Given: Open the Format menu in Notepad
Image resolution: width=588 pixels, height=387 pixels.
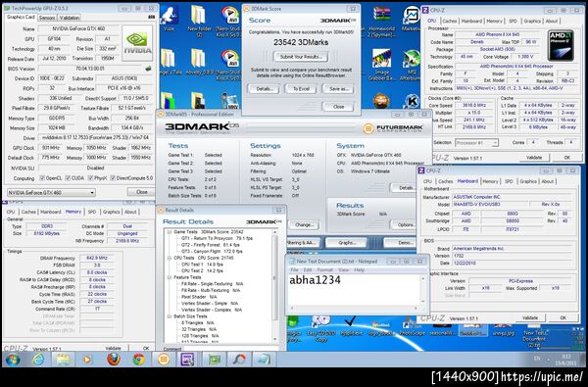Looking at the screenshot, I should [x=324, y=270].
